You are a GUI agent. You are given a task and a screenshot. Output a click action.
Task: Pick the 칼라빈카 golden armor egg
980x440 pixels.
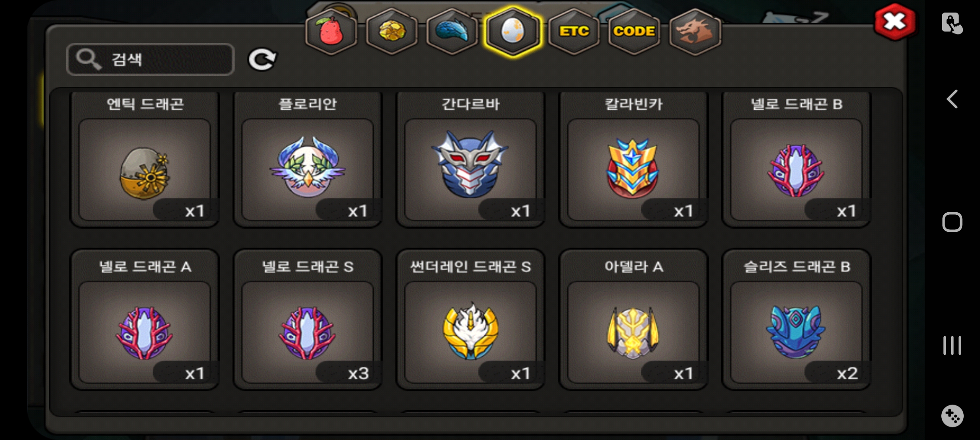633,159
